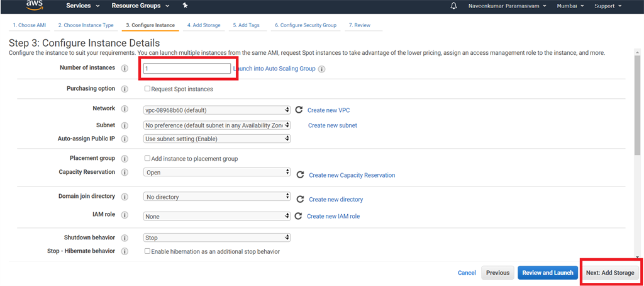
Task: Open the Auto-assign Public IP dropdown
Action: (217, 139)
